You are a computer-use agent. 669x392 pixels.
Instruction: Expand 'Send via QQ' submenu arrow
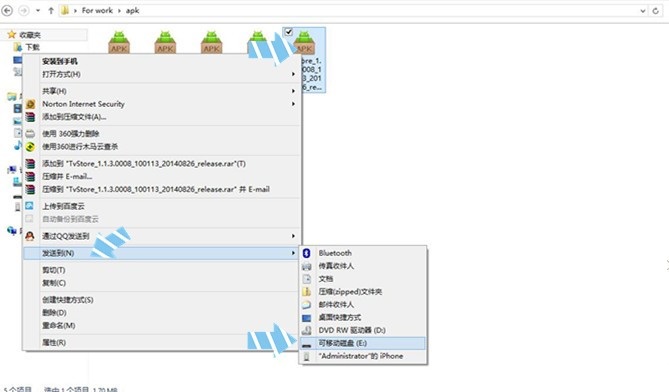293,236
